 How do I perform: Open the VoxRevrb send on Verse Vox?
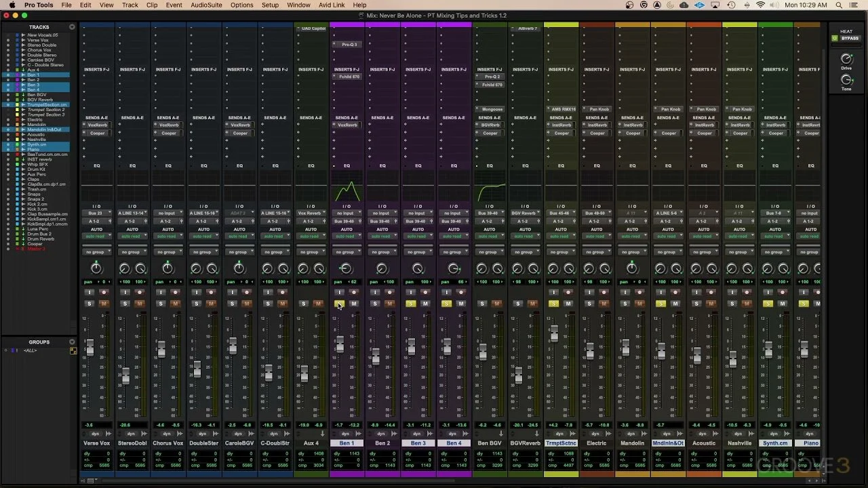click(98, 125)
